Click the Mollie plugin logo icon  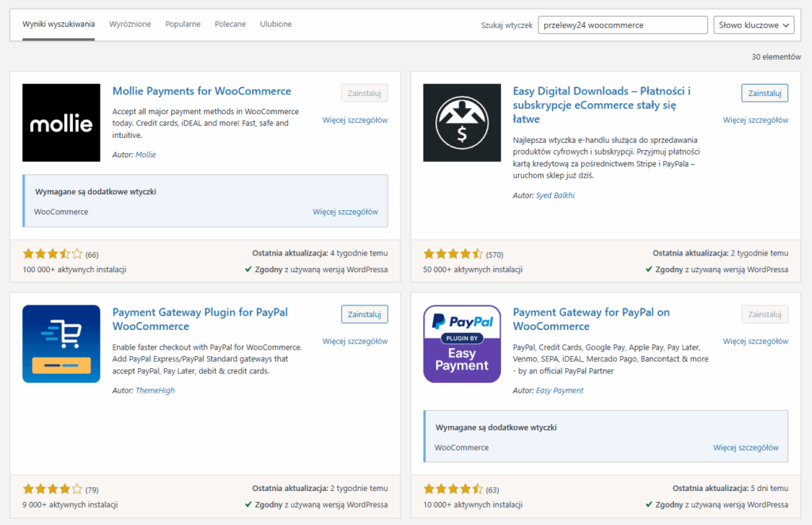[x=61, y=122]
